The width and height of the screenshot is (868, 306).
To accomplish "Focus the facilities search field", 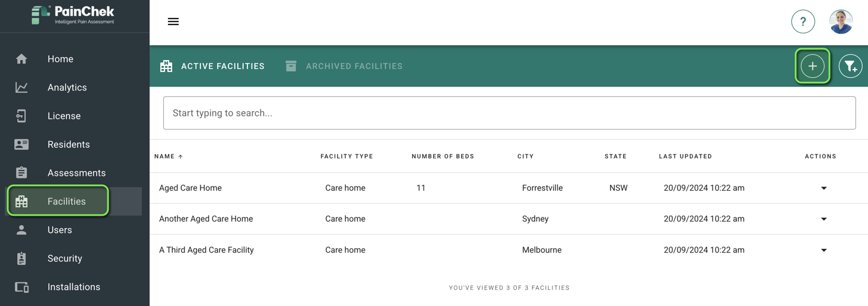I will pos(509,113).
